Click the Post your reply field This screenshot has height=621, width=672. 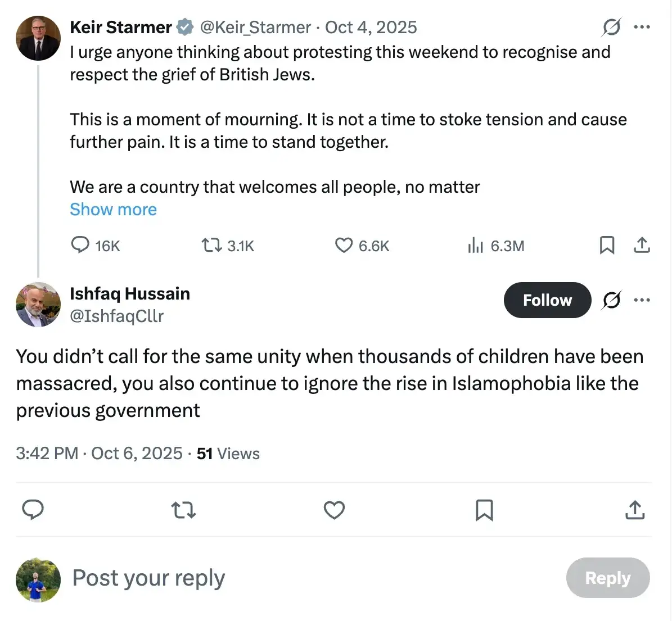click(281, 578)
